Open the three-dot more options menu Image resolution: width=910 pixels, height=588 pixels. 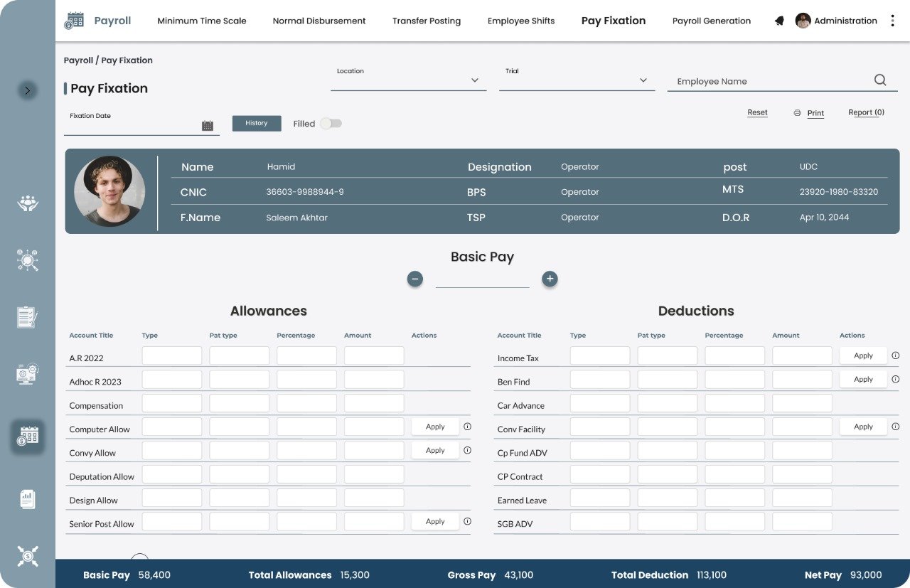coord(893,21)
